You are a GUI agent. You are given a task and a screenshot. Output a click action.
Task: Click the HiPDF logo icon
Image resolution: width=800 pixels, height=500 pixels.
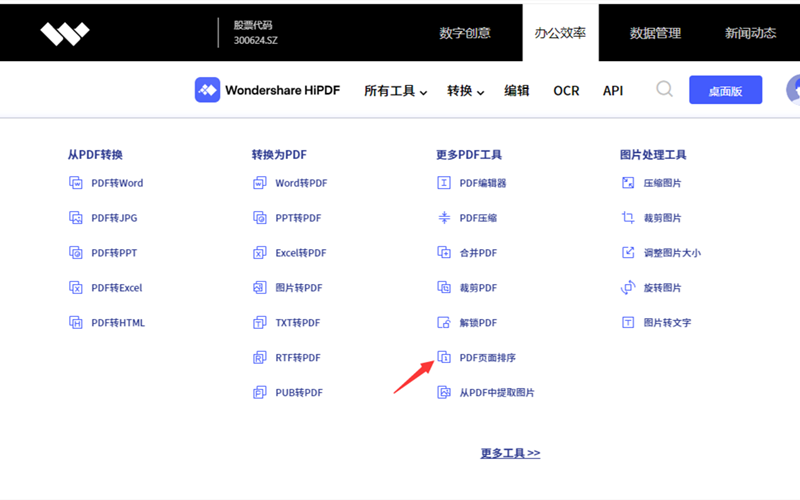pyautogui.click(x=207, y=90)
